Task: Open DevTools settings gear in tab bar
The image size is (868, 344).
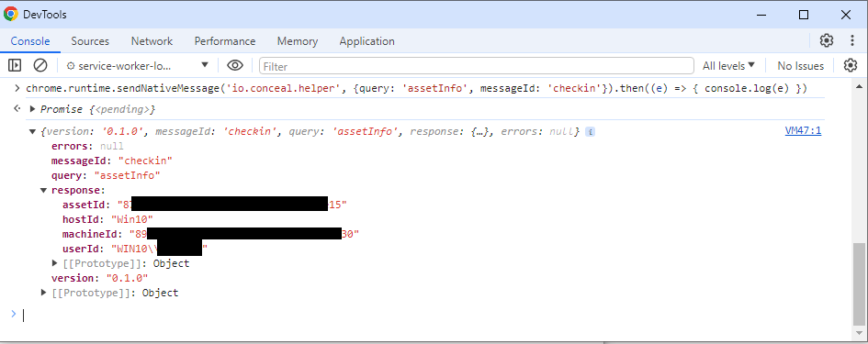Action: (827, 40)
